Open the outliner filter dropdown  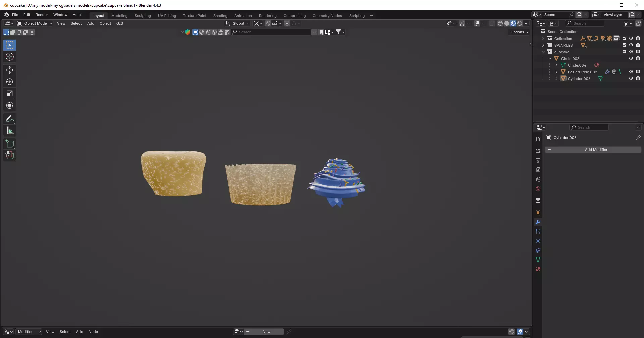pos(628,23)
